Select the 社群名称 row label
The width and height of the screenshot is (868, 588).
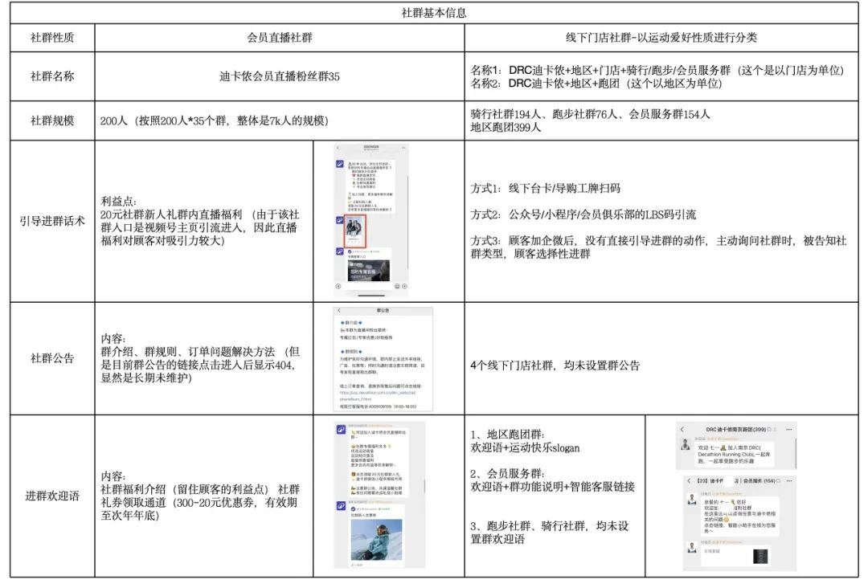[52, 76]
